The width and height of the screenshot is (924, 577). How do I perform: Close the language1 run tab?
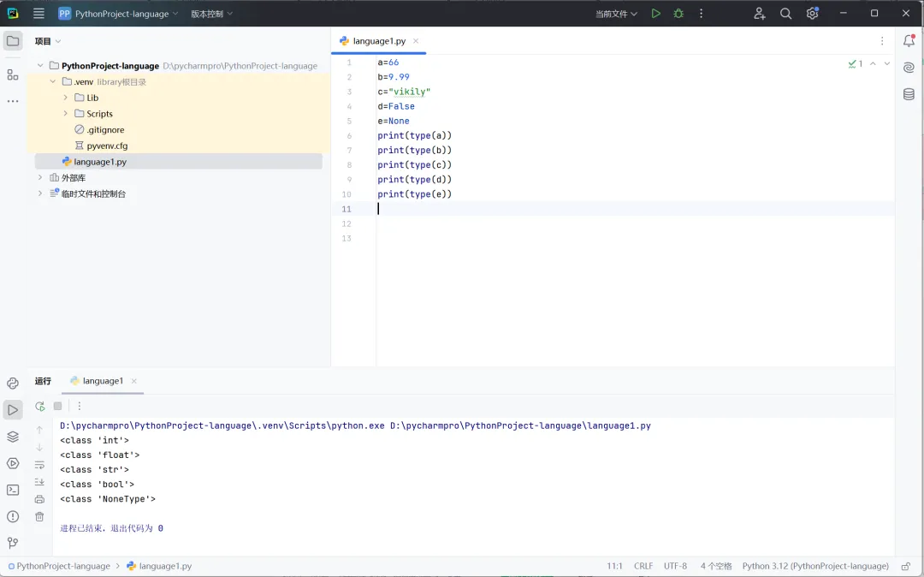(133, 381)
